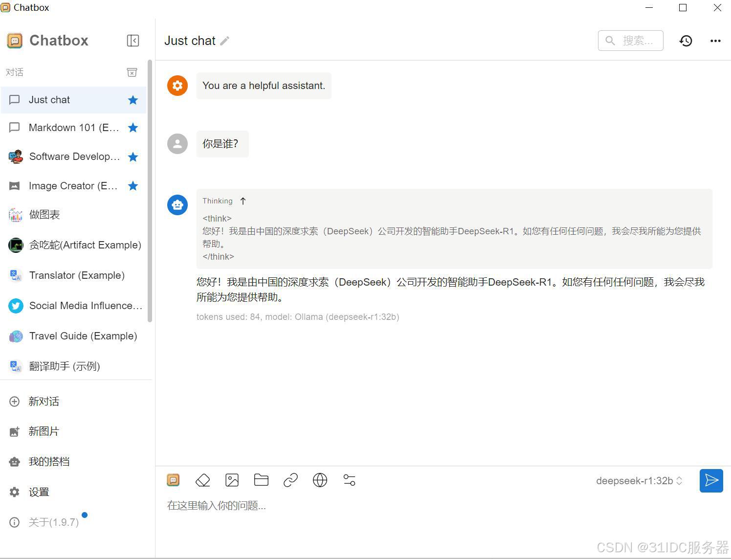
Task: Minimize the Chatbox window
Action: pyautogui.click(x=649, y=7)
